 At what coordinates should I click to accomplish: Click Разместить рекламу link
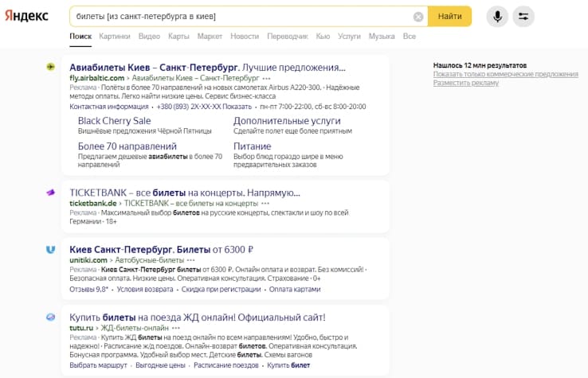point(466,83)
